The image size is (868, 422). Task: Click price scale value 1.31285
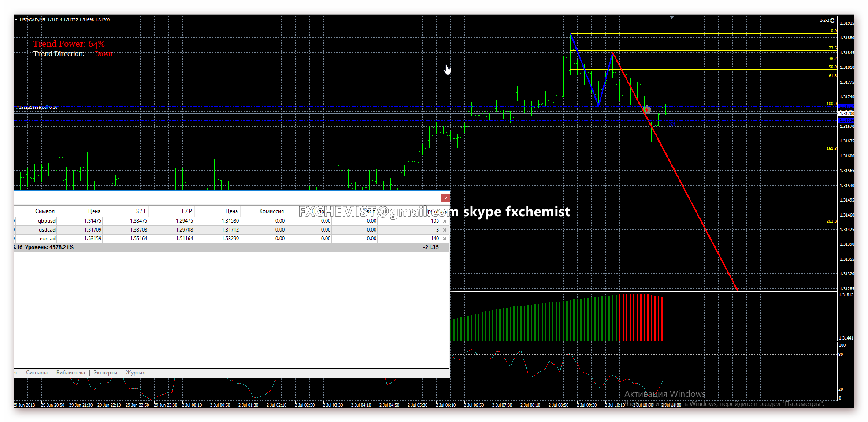(847, 289)
